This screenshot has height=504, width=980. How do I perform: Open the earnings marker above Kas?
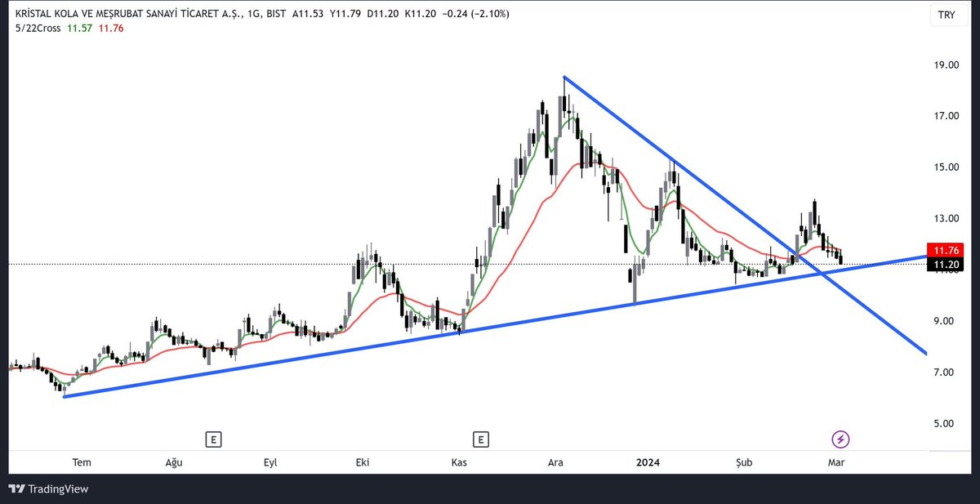click(x=482, y=440)
